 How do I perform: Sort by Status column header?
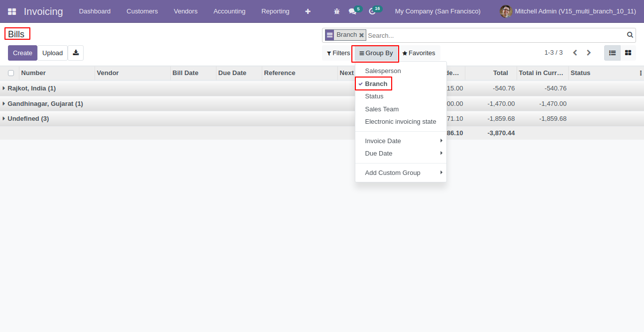coord(603,73)
